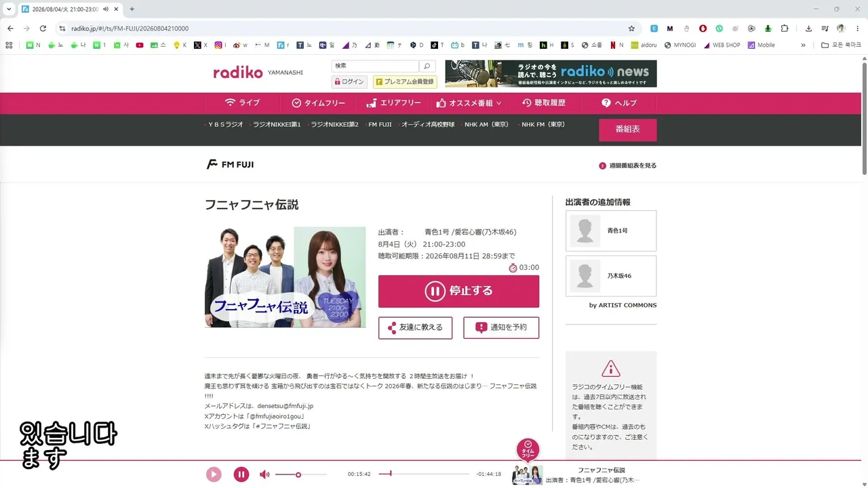Viewport: 868px width, 488px height.
Task: Mute the tab using its audio icon
Action: (x=106, y=9)
